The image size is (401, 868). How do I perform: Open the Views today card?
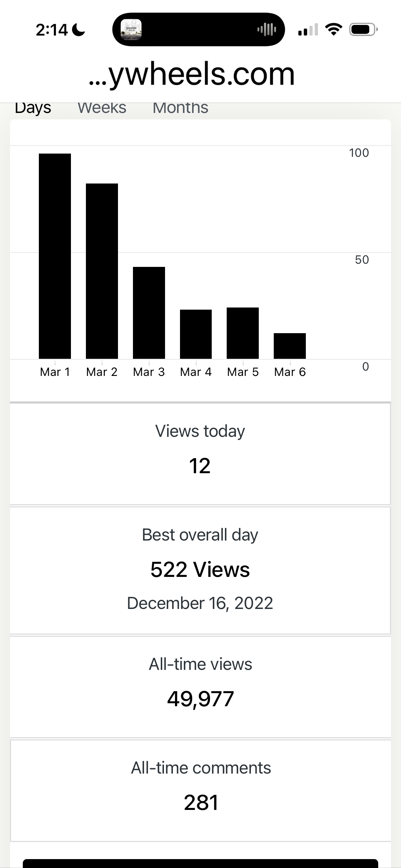200,453
